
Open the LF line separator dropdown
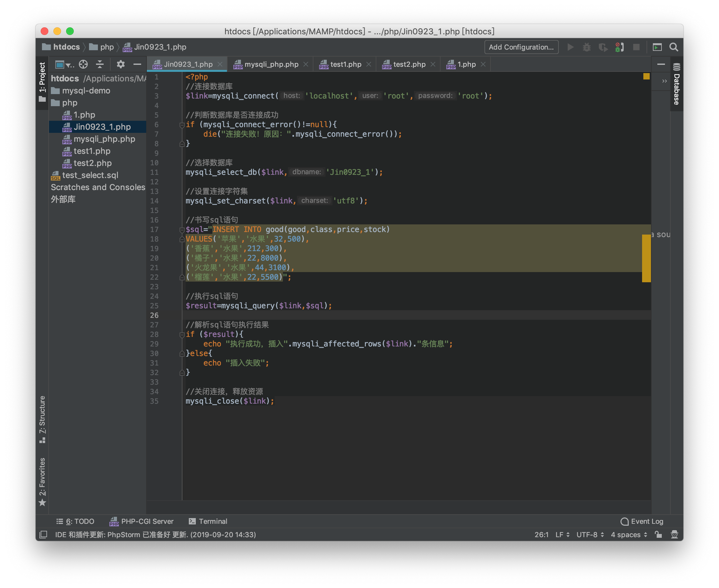tap(563, 535)
